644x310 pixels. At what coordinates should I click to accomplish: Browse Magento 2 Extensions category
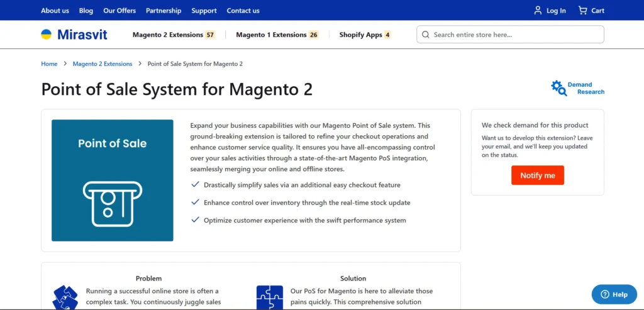[167, 35]
